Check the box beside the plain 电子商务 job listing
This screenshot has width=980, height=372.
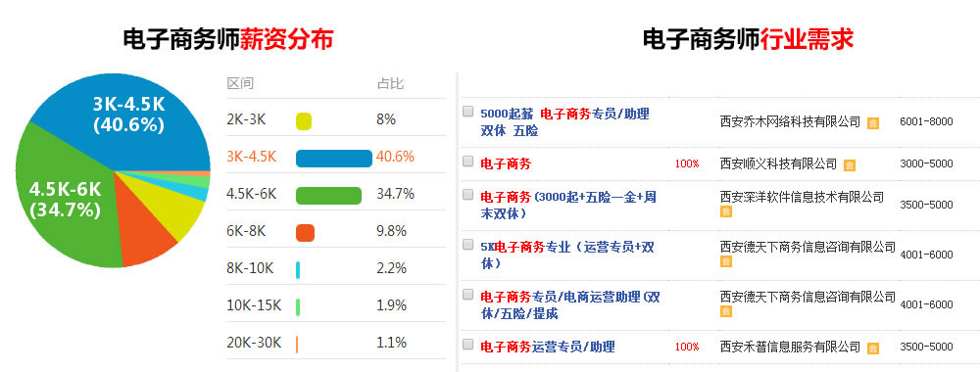[467, 161]
